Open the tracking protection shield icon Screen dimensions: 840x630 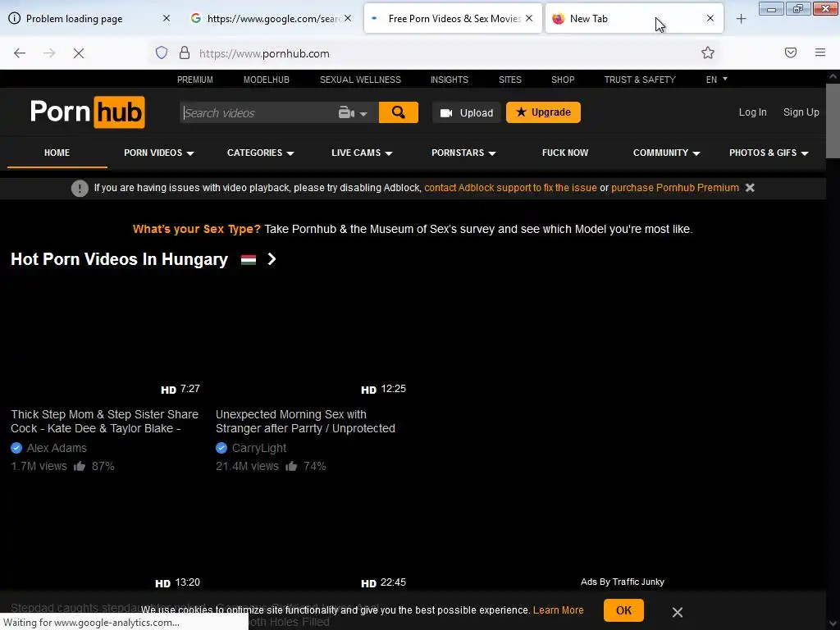[162, 52]
